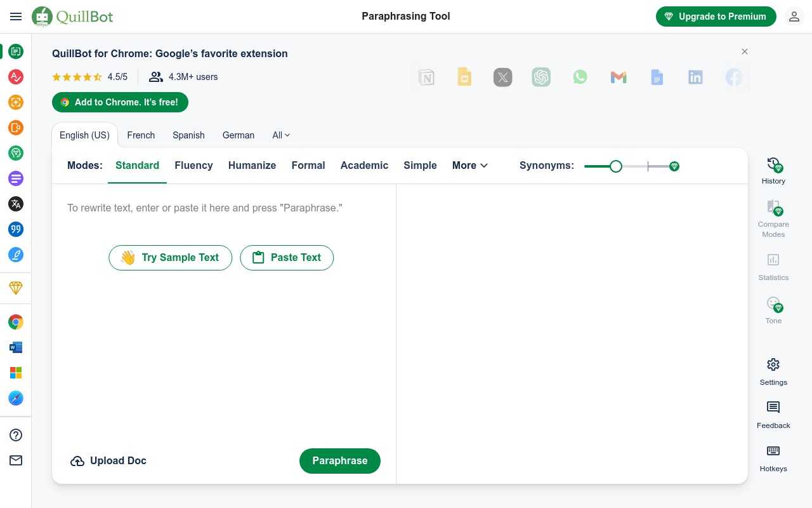Screen dimensions: 812x508
Task: Open AI Humanizer green sidebar icon
Action: 16,153
